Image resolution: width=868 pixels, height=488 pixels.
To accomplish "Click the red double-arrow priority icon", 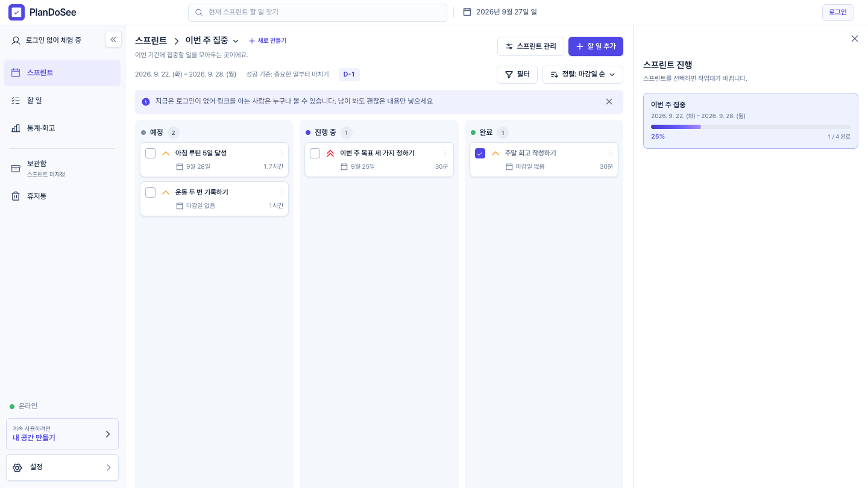I will pyautogui.click(x=330, y=153).
